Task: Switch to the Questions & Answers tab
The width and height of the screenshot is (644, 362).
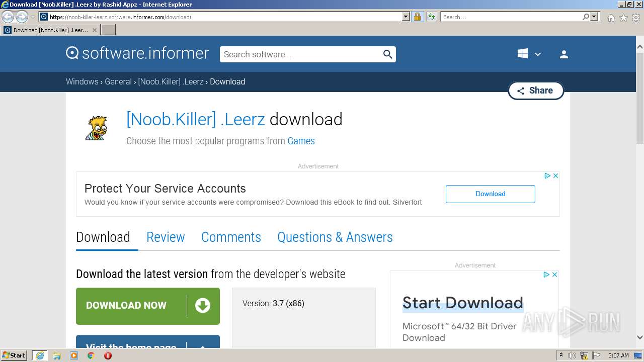Action: point(335,237)
